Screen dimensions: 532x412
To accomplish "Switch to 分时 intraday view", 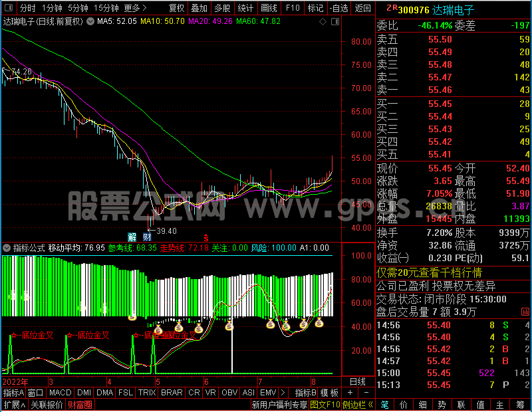I will tap(27, 8).
